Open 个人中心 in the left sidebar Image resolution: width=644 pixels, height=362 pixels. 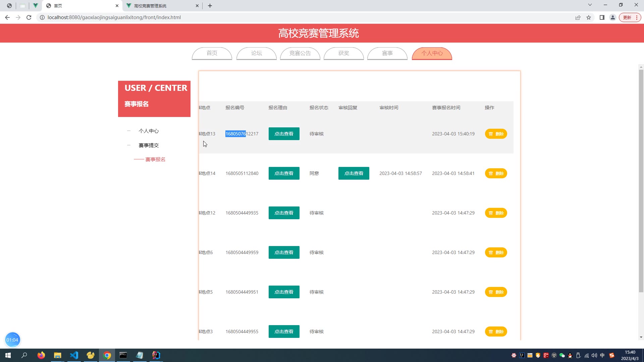(x=149, y=131)
